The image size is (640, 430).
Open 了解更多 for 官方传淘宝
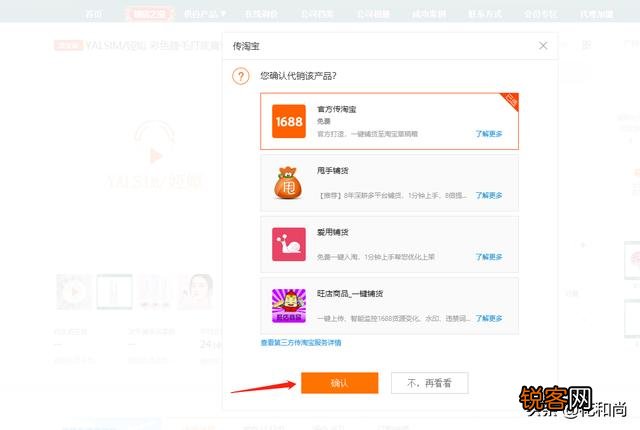coord(489,133)
